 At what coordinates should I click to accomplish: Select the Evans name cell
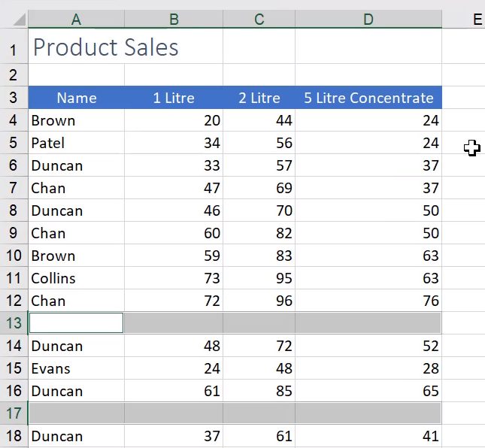[x=77, y=368]
